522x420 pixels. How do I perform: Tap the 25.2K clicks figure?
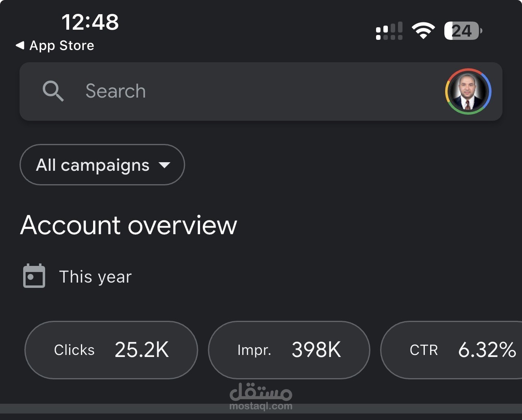coord(141,350)
